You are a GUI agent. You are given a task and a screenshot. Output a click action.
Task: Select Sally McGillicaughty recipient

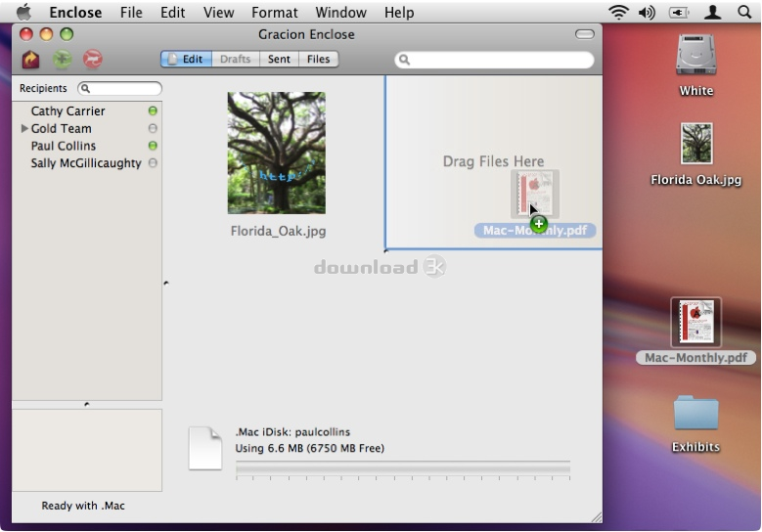(x=87, y=163)
